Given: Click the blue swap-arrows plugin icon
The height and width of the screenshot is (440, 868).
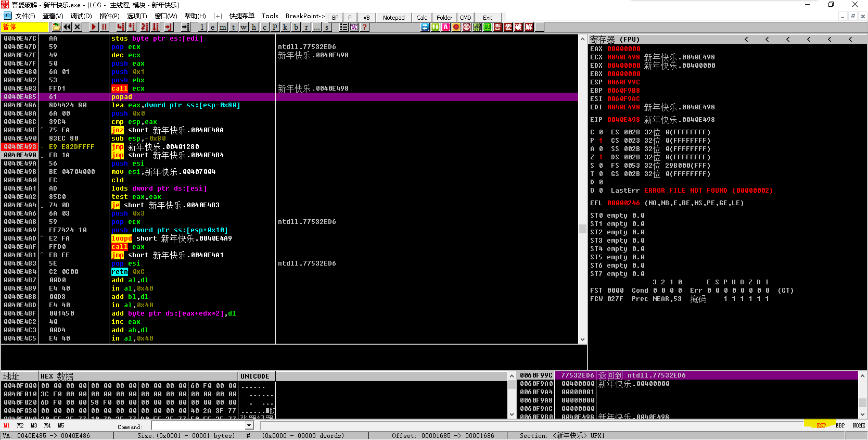Looking at the screenshot, I should 425,27.
